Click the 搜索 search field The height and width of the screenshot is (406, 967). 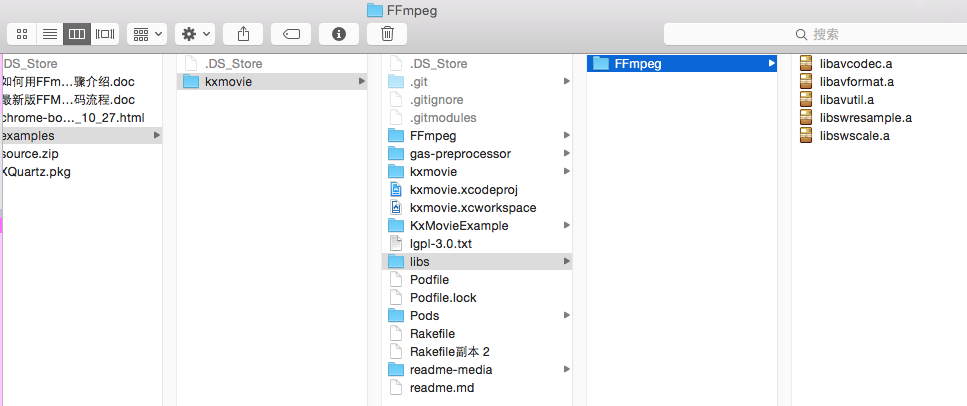[815, 34]
